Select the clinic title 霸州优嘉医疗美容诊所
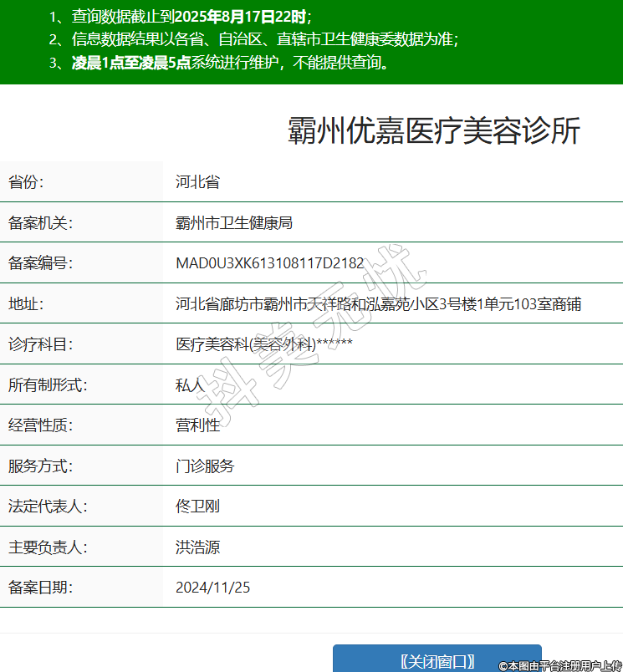This screenshot has width=623, height=672. [x=433, y=131]
